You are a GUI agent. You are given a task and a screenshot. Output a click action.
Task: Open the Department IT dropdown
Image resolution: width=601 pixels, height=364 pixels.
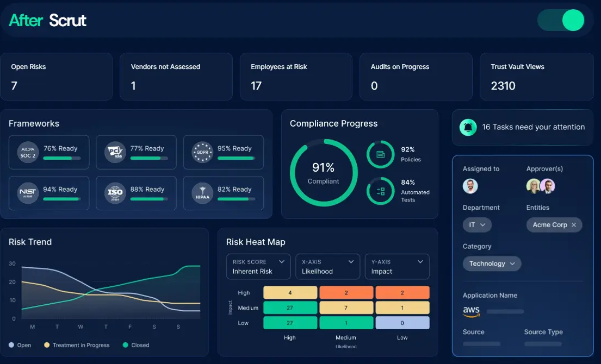[x=477, y=224]
